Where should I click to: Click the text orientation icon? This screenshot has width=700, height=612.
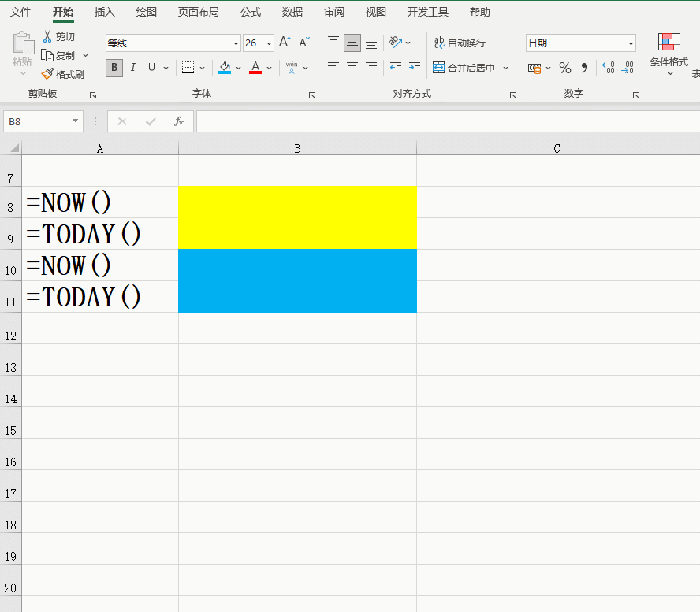click(396, 43)
